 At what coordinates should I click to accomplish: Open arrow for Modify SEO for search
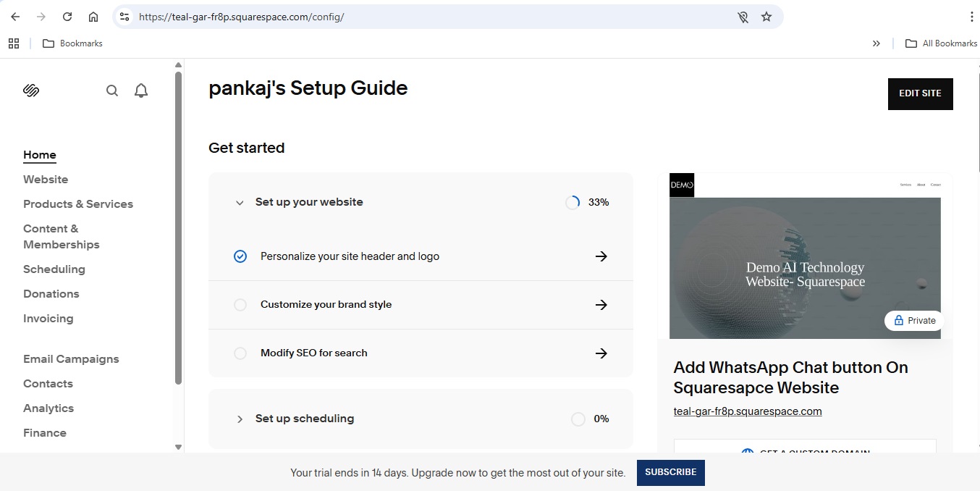601,353
